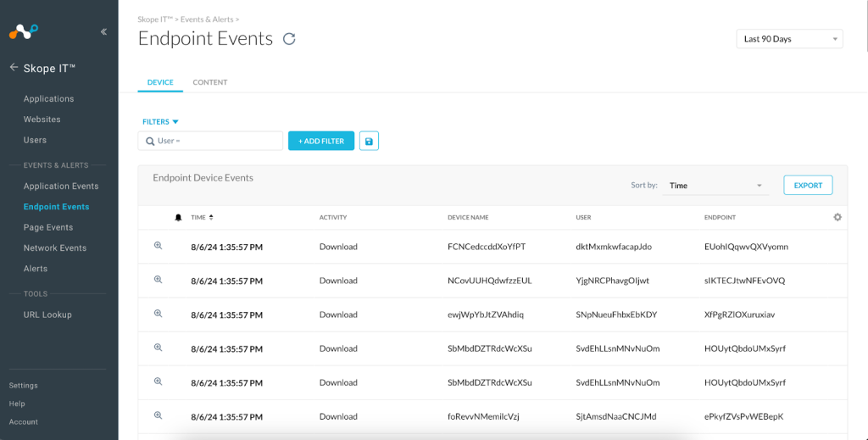Click the EXPORT button
Image resolution: width=868 pixels, height=440 pixels.
click(x=808, y=186)
